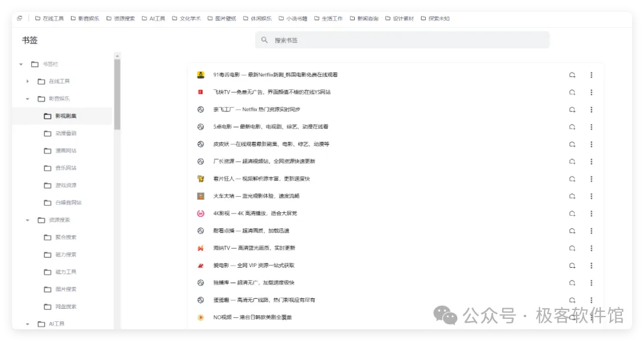Open the 影音娱乐 folder in bookmarks bar
The width and height of the screenshot is (644, 341).
click(85, 18)
